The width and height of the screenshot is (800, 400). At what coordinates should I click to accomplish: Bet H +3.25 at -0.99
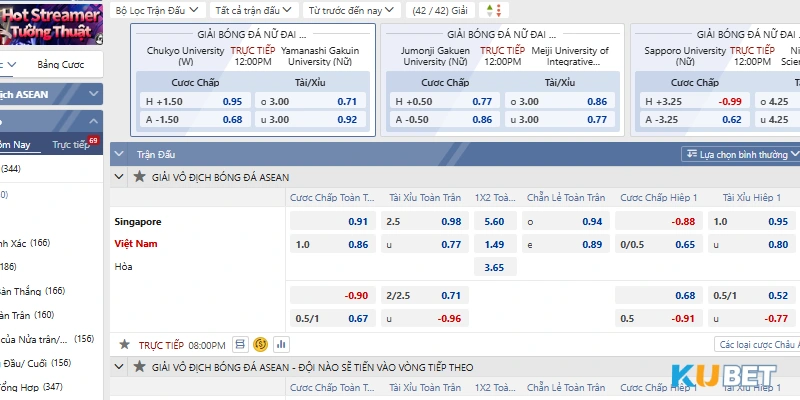click(x=695, y=102)
